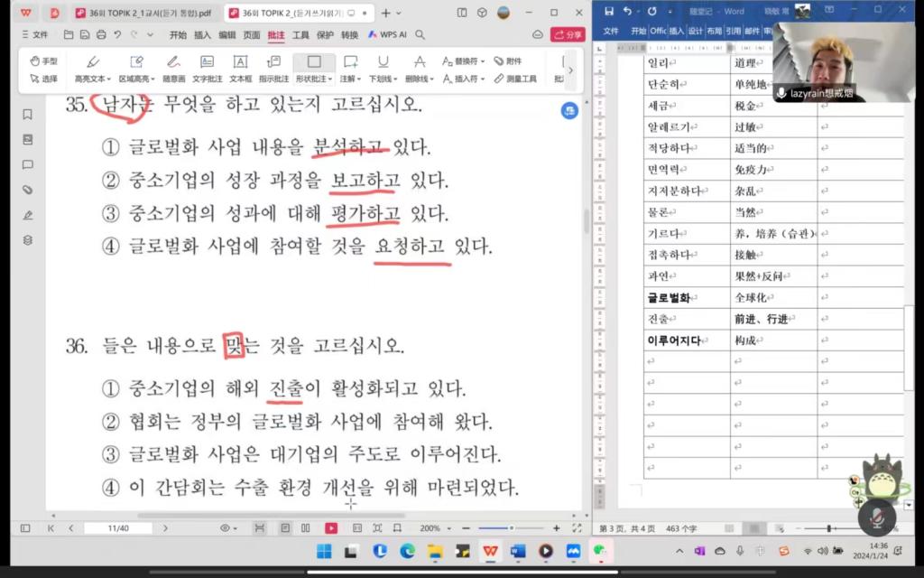Save the Word document with save icon
This screenshot has height=578, width=924.
click(x=609, y=11)
